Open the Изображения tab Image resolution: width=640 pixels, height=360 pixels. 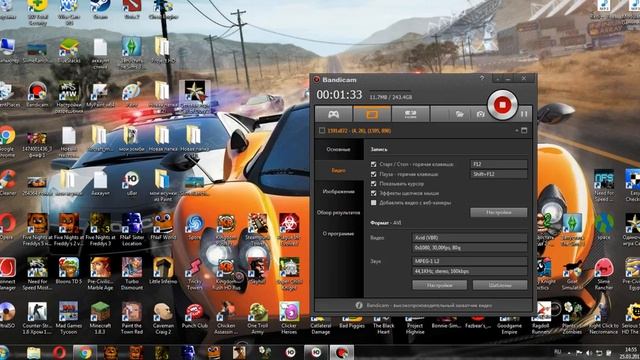point(338,191)
